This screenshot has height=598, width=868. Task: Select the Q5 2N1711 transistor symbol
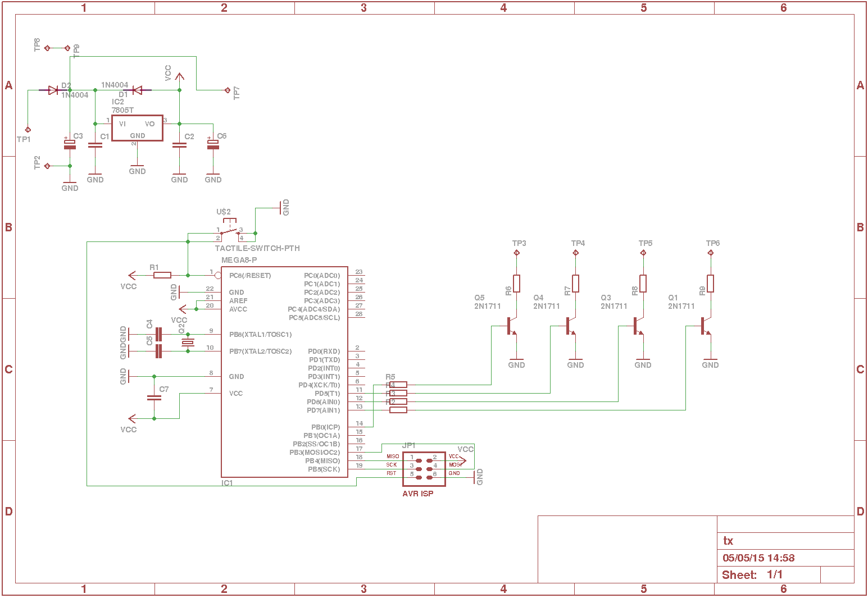511,326
